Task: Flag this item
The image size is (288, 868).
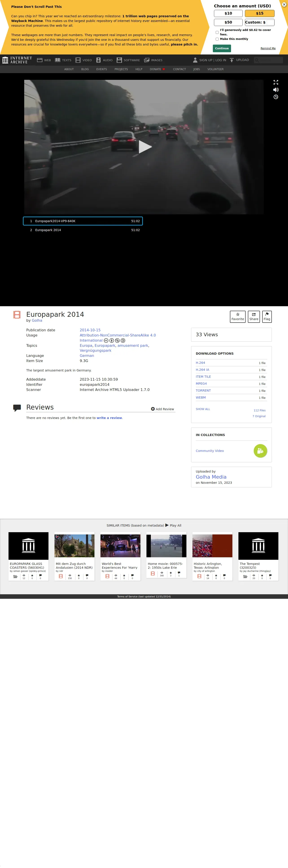Action: (x=267, y=317)
